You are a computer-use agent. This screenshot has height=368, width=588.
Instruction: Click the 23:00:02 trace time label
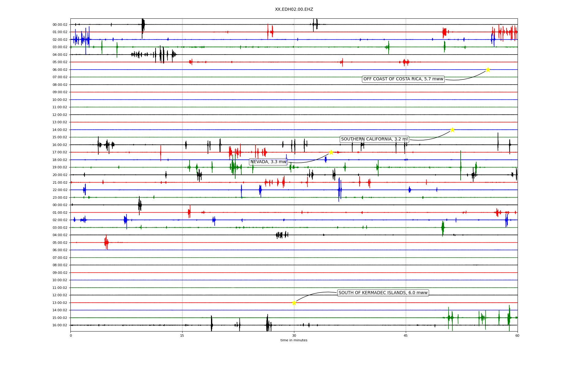coord(60,197)
